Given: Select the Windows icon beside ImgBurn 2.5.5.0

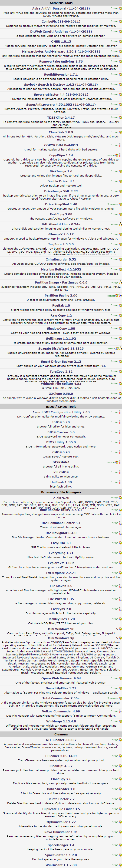Looking at the screenshot, I should tap(120, 244).
